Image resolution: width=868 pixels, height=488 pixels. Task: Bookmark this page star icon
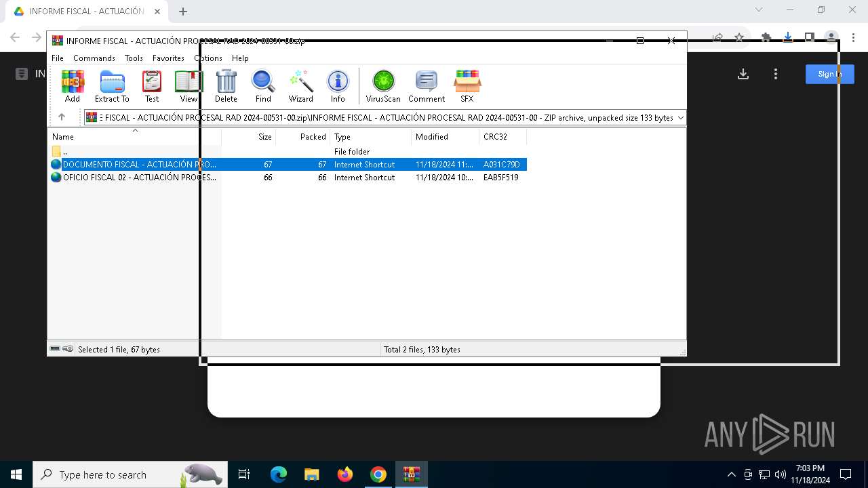[739, 38]
